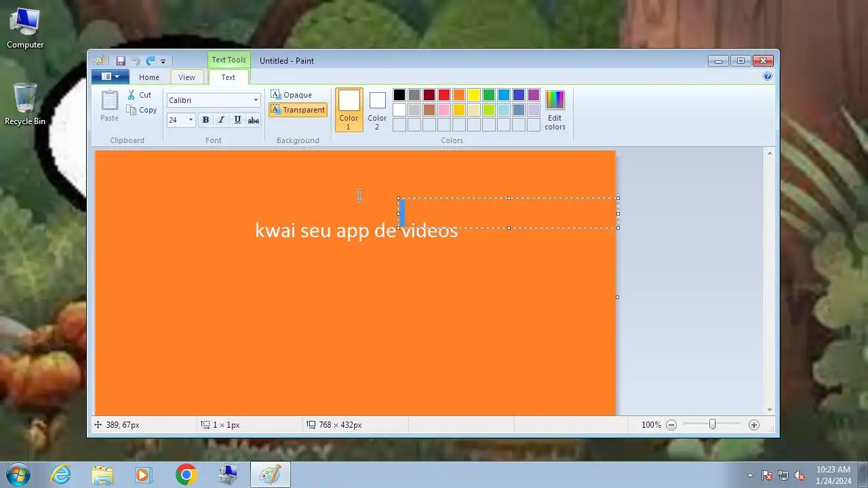Pick the white swatch in palette second row
Screen dimensions: 868x488
[x=399, y=110]
